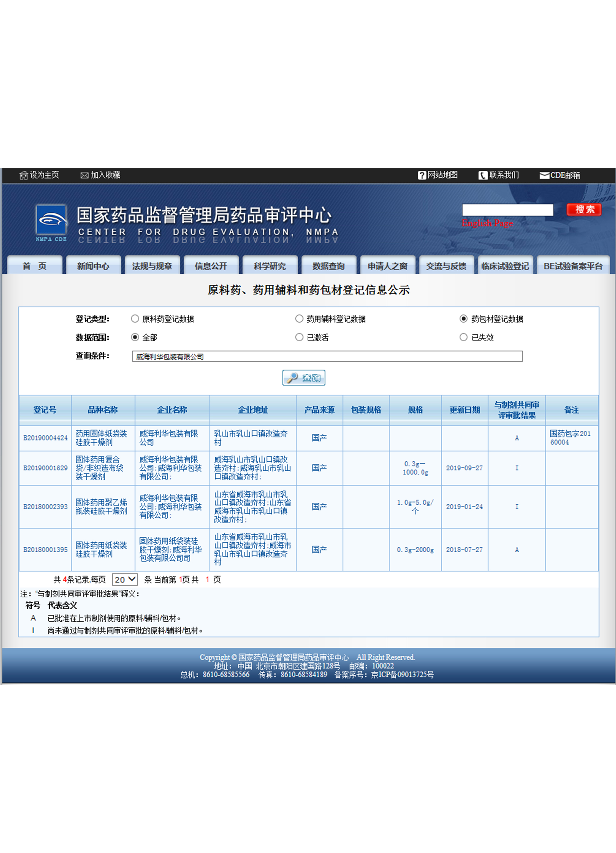The image size is (616, 853).
Task: Click the 设为主页 link text
Action: coord(44,175)
